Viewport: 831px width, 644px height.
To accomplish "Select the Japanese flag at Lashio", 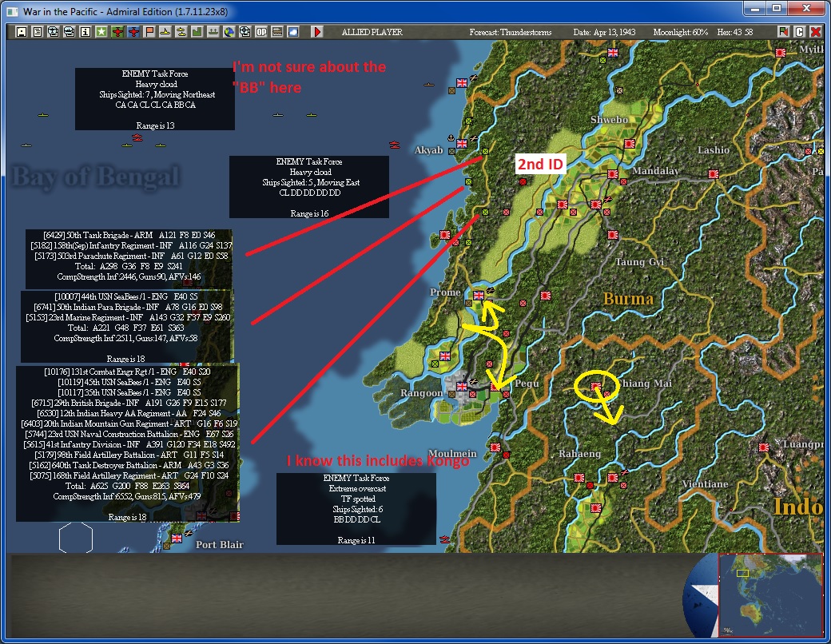I will (x=713, y=174).
